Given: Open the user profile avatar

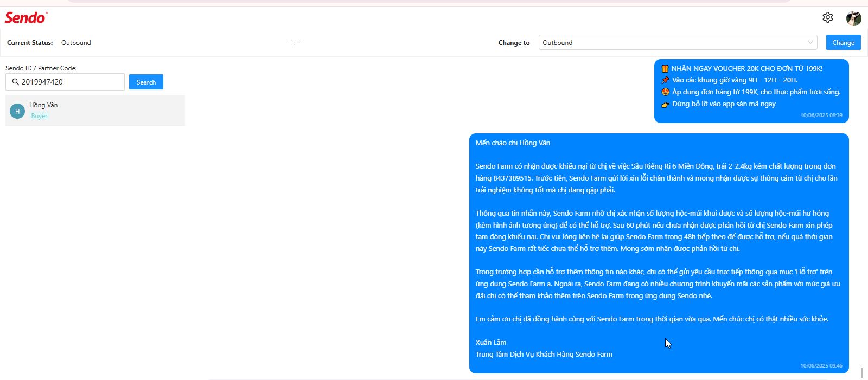Looking at the screenshot, I should coord(854,18).
